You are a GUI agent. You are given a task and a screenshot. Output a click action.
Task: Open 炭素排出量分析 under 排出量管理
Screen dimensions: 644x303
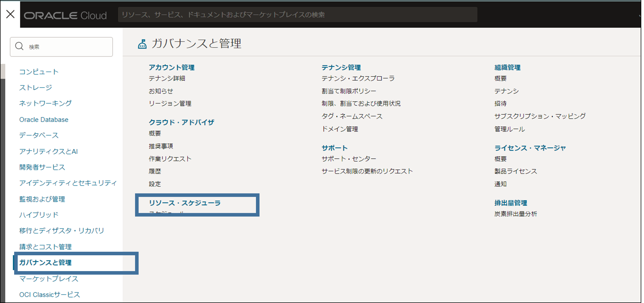(516, 214)
